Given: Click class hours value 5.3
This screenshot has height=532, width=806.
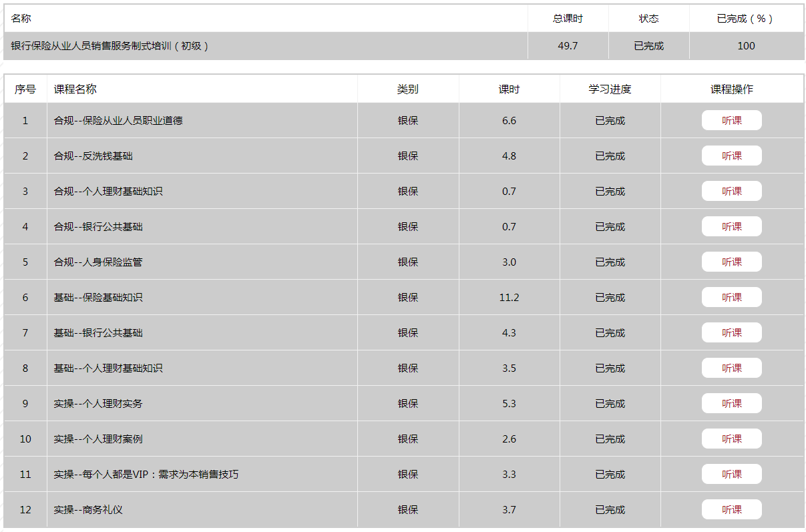Looking at the screenshot, I should pos(509,404).
